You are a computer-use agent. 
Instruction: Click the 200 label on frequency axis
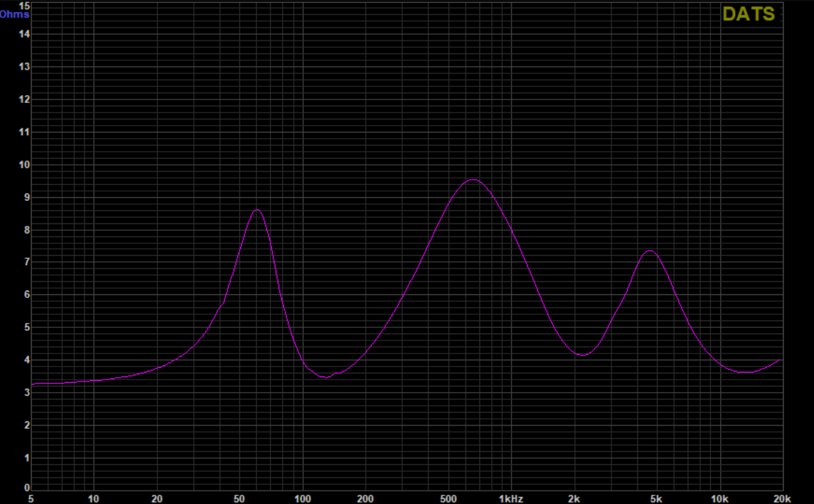[366, 498]
